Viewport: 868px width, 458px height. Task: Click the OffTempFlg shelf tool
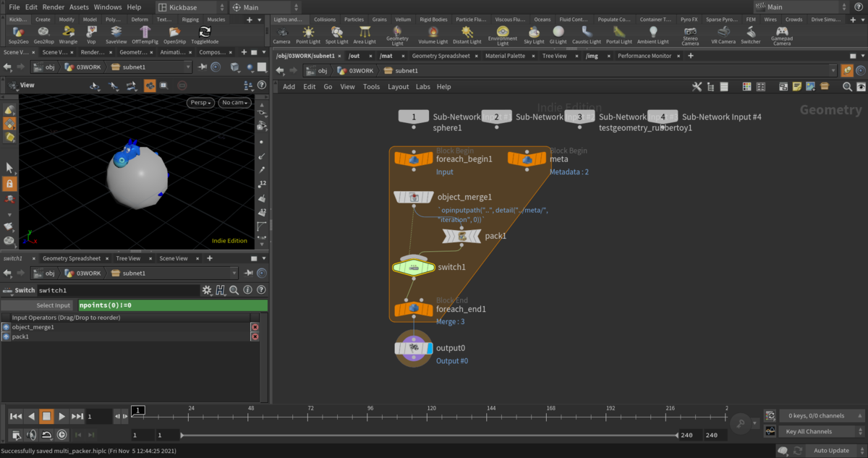point(145,35)
